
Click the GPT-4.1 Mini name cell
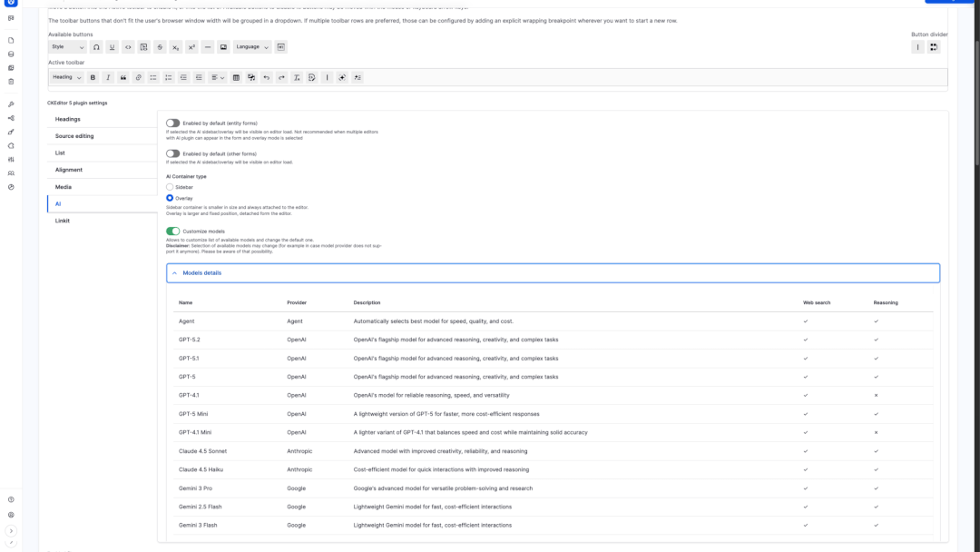(x=195, y=432)
